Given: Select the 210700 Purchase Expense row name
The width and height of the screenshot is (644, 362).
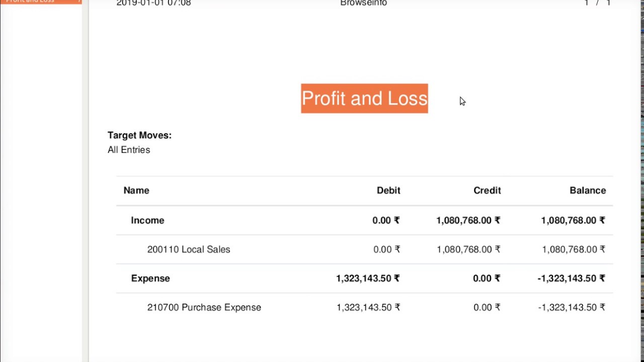Looking at the screenshot, I should pyautogui.click(x=204, y=307).
